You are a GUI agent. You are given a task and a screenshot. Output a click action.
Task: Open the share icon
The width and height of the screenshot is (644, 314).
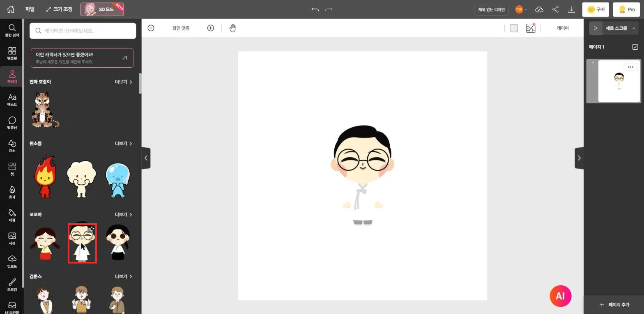[x=555, y=9]
